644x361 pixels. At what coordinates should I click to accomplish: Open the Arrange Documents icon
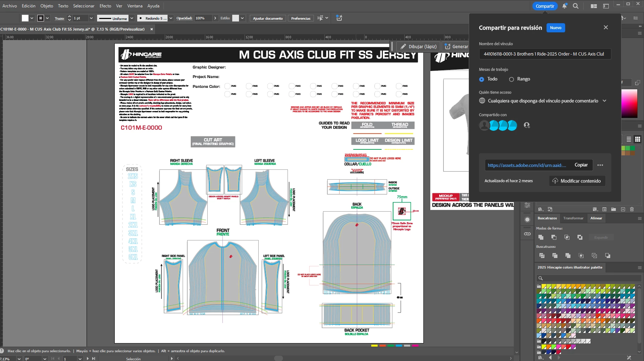(x=594, y=6)
